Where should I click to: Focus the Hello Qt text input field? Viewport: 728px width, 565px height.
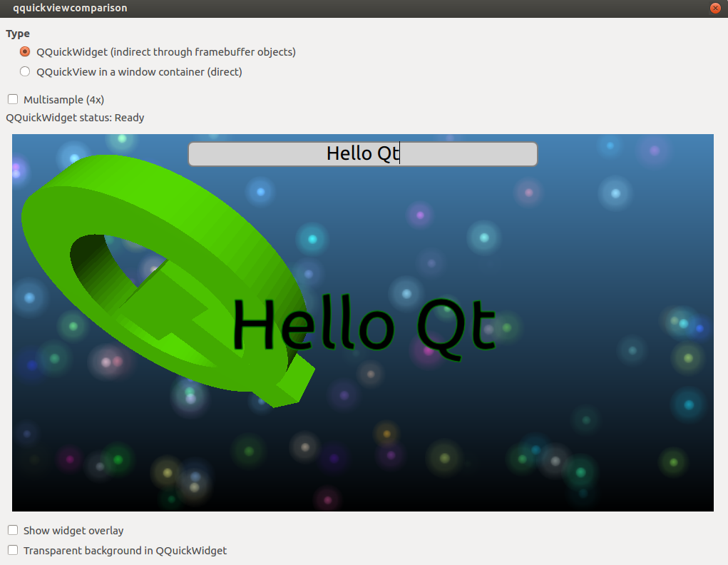pyautogui.click(x=362, y=154)
